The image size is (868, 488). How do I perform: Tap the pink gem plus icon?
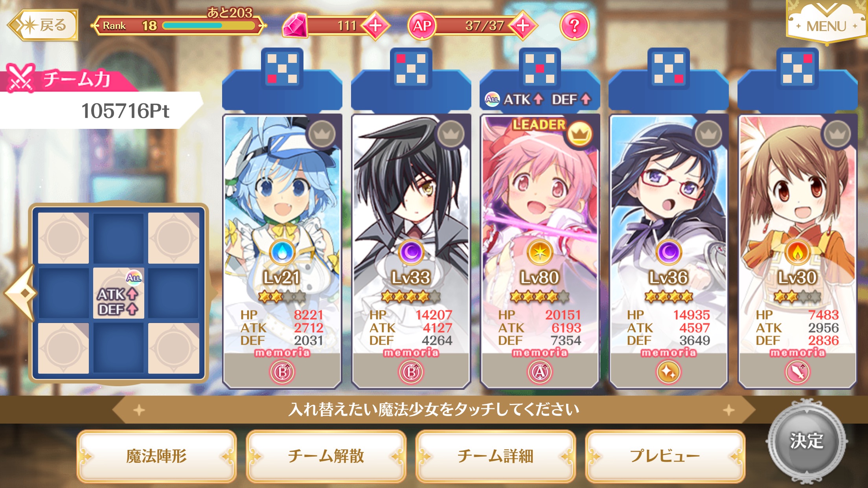tap(376, 26)
